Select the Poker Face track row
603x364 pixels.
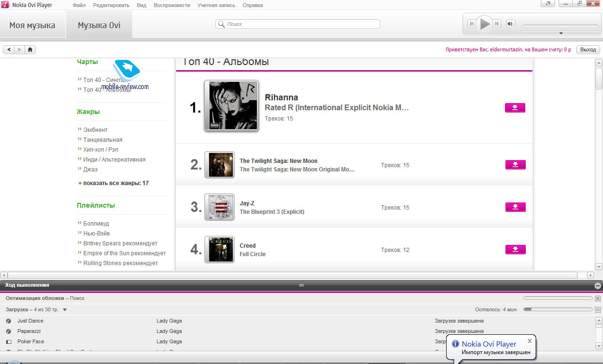point(297,342)
